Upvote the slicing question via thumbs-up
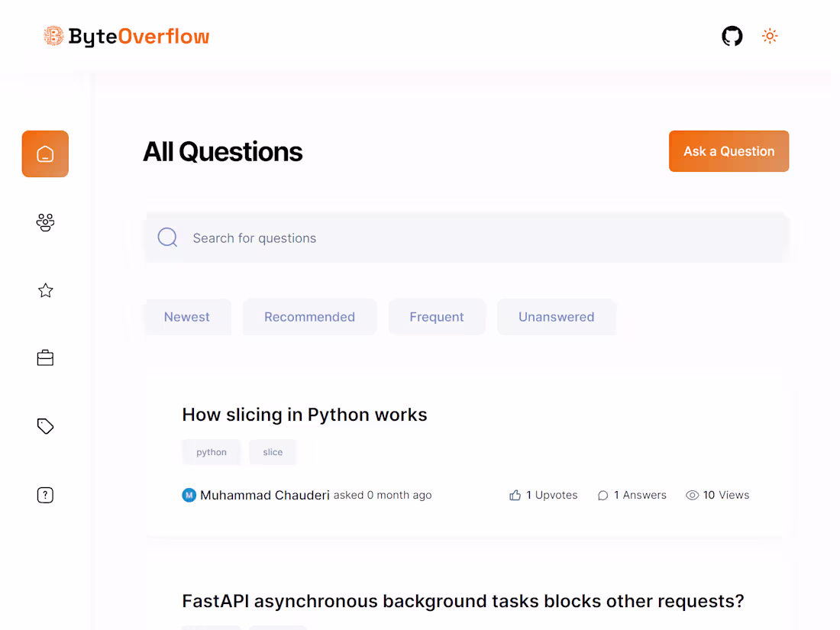The image size is (840, 630). pos(515,495)
